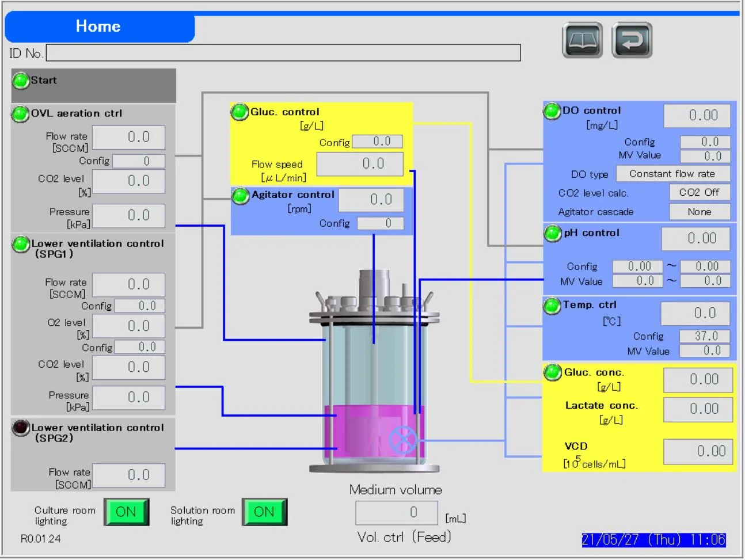Screen dimensions: 745x560
Task: Open the Agitator cascade None selector
Action: [x=700, y=212]
